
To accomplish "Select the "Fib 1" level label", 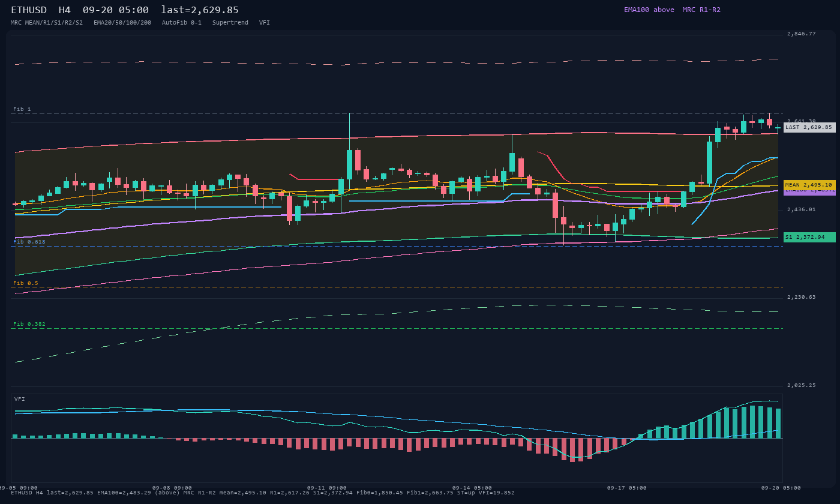I will [22, 109].
